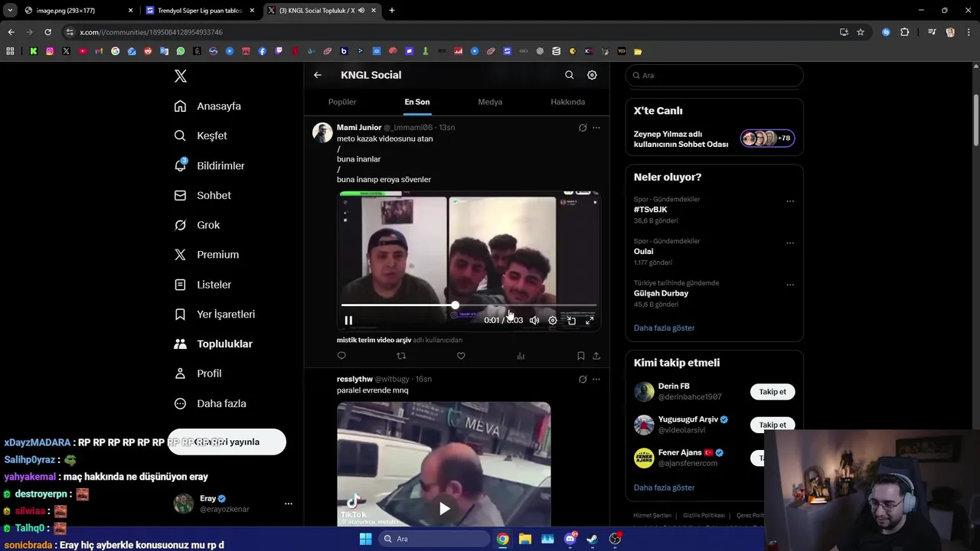Open more options on Mami Junior's post
The width and height of the screenshot is (980, 551).
(596, 128)
